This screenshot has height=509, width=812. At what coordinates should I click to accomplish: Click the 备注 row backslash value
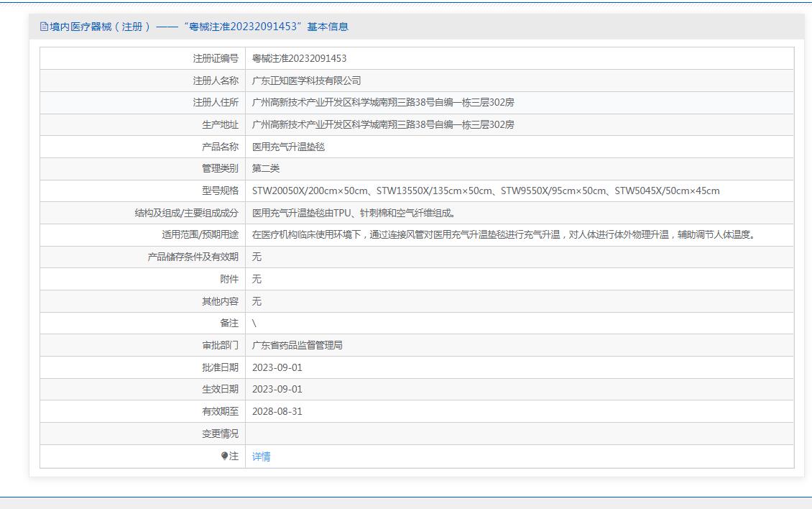pos(254,324)
